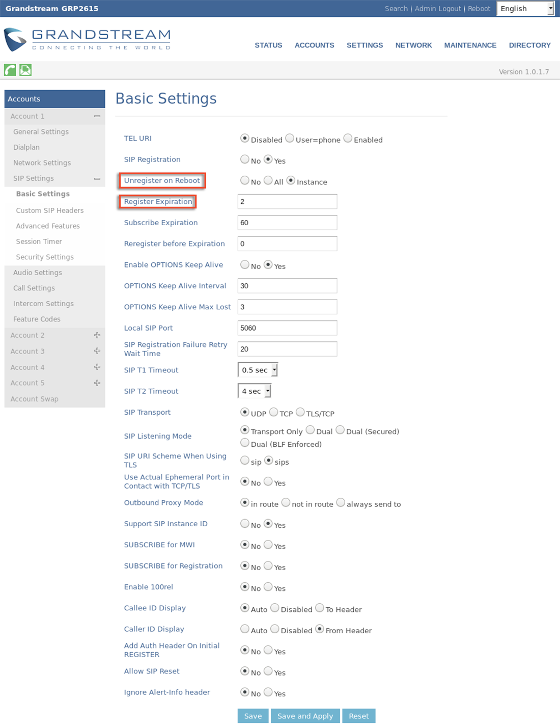Set Outbound Proxy Mode to always send to
Image resolution: width=560 pixels, height=728 pixels.
[x=341, y=502]
